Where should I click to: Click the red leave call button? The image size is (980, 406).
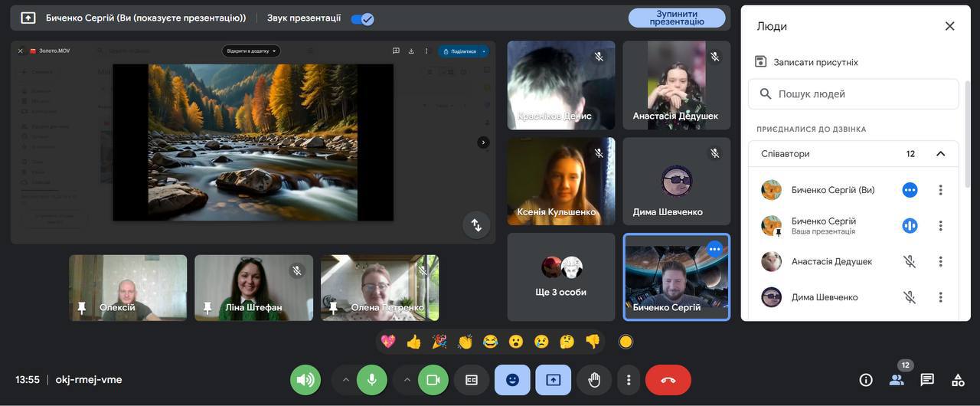(x=668, y=380)
